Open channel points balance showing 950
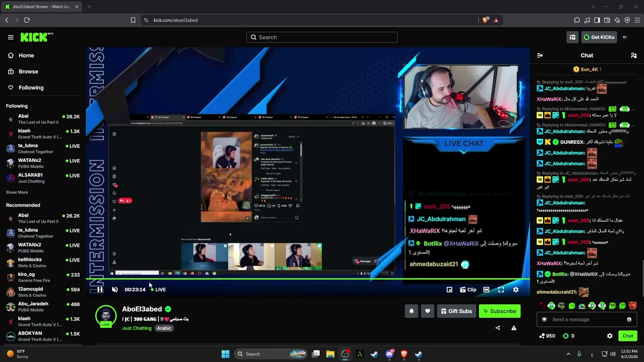The image size is (644, 362). click(x=547, y=336)
